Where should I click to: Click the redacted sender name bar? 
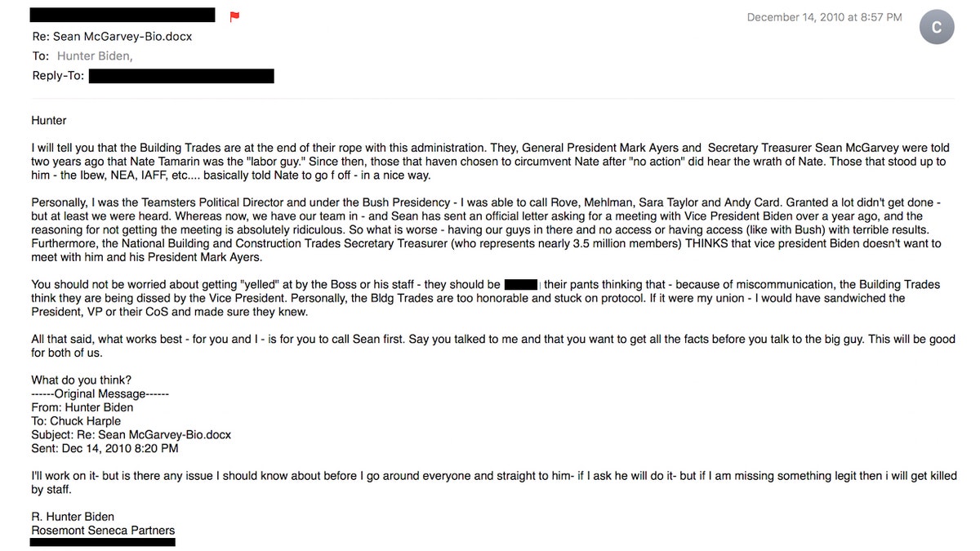(122, 16)
